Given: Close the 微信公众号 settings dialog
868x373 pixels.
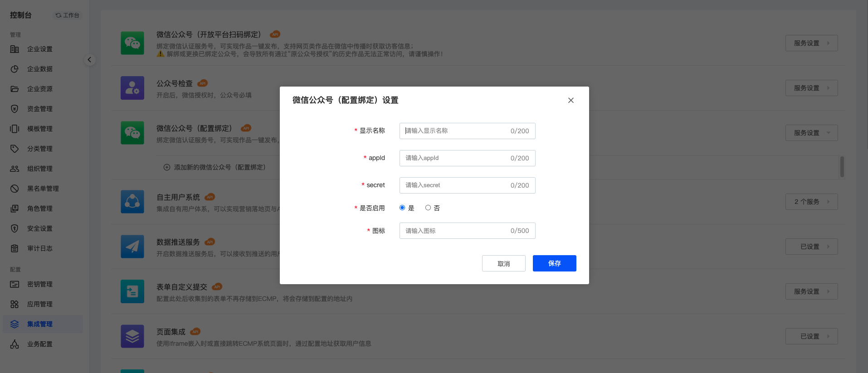Looking at the screenshot, I should point(571,100).
